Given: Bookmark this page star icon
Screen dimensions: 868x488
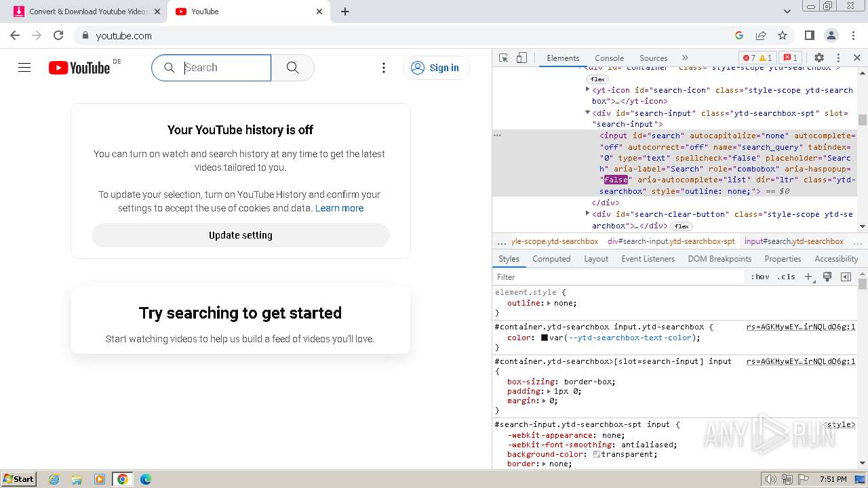Looking at the screenshot, I should pyautogui.click(x=783, y=35).
